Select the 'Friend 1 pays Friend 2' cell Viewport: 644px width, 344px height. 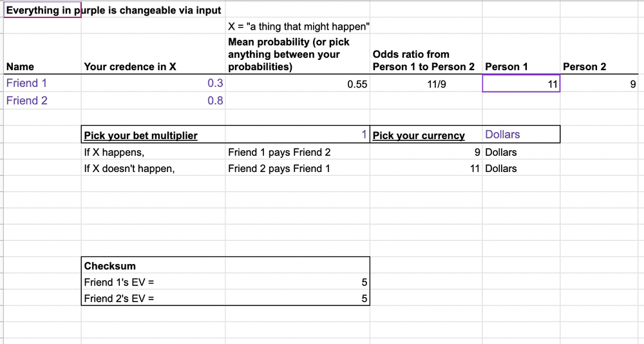298,151
